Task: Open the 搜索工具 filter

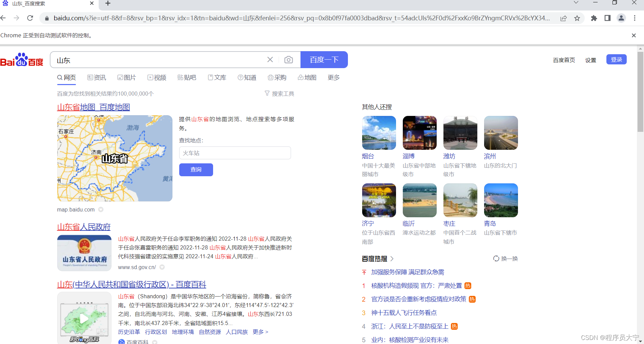Action: click(x=279, y=94)
